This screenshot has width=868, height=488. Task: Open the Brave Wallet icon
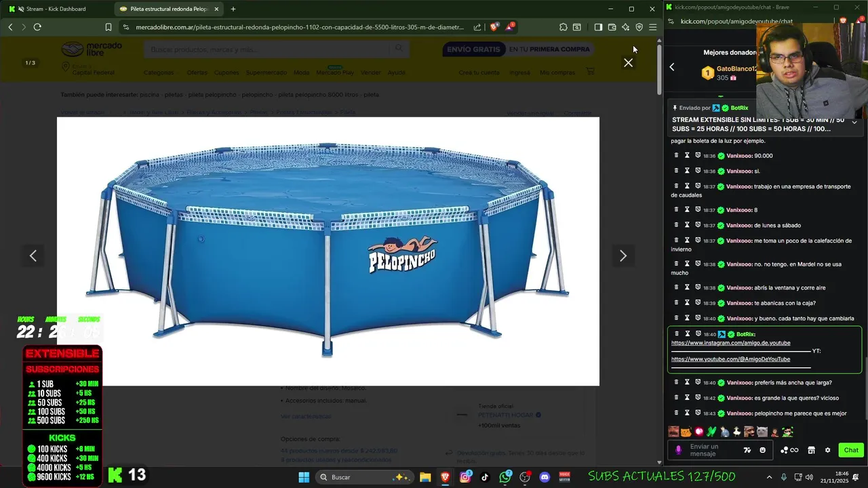click(612, 27)
